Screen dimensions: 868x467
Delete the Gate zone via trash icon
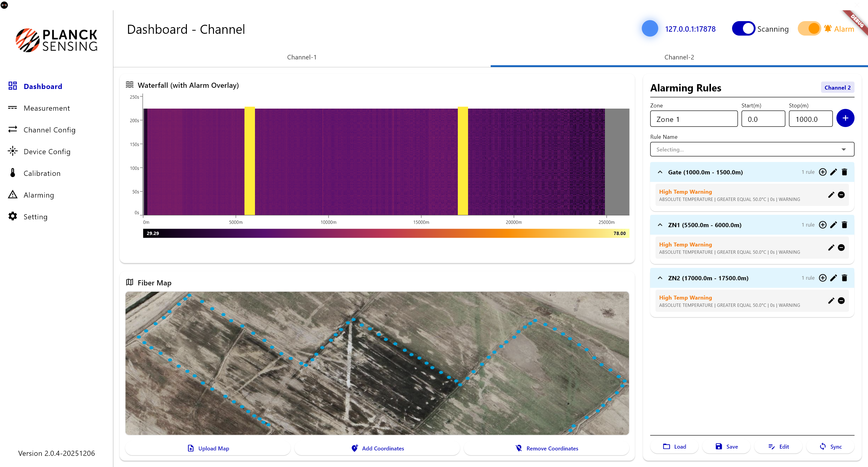point(844,172)
